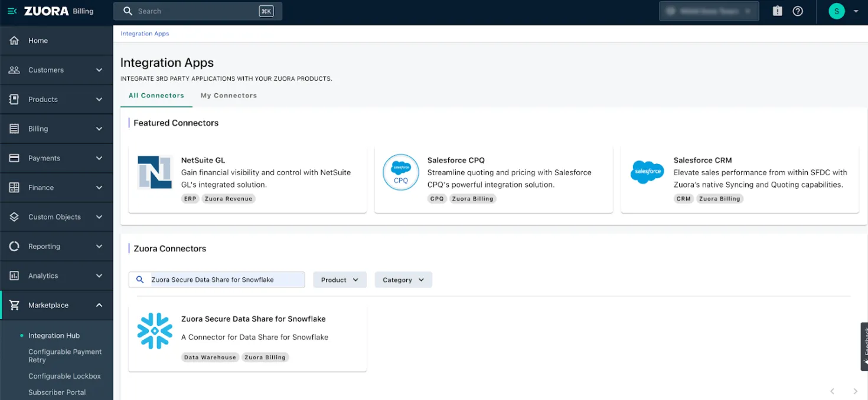Click the Salesforce CPQ logo
Screen dimensions: 868x400
pyautogui.click(x=401, y=172)
